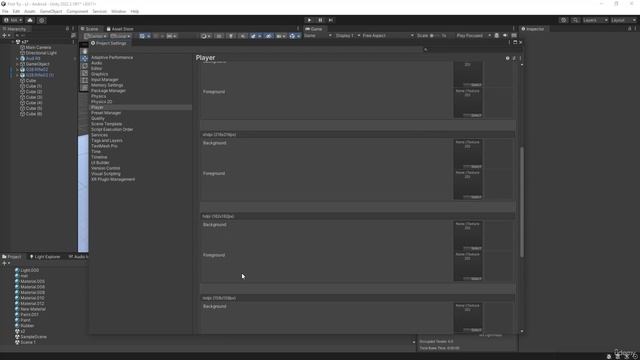Image resolution: width=640 pixels, height=360 pixels.
Task: Toggle the Scene view draw mode sphere icon
Action: [205, 36]
